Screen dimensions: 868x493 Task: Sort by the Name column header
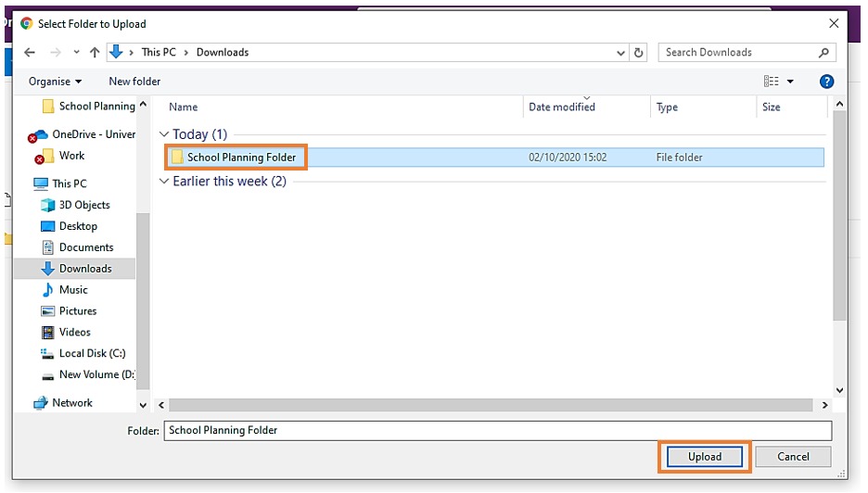(x=184, y=107)
